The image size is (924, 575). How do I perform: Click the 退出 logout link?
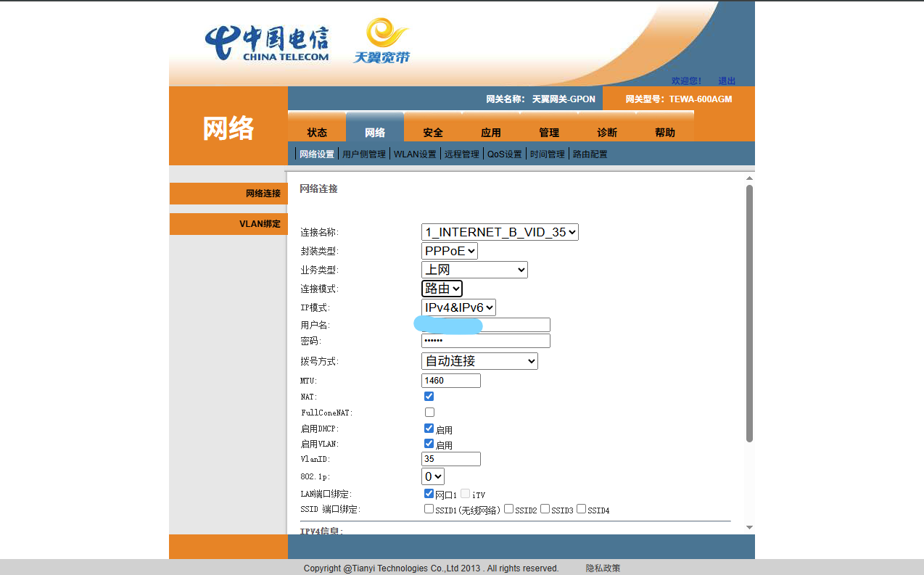click(725, 80)
